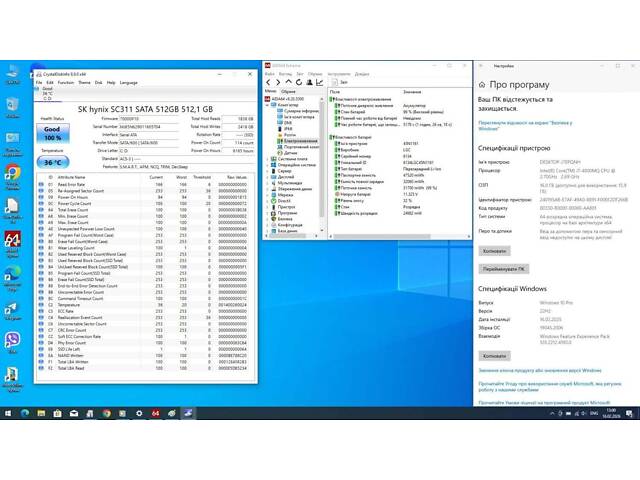Open Інструменти menu in AIDA64
The height and width of the screenshot is (480, 640).
pos(339,74)
